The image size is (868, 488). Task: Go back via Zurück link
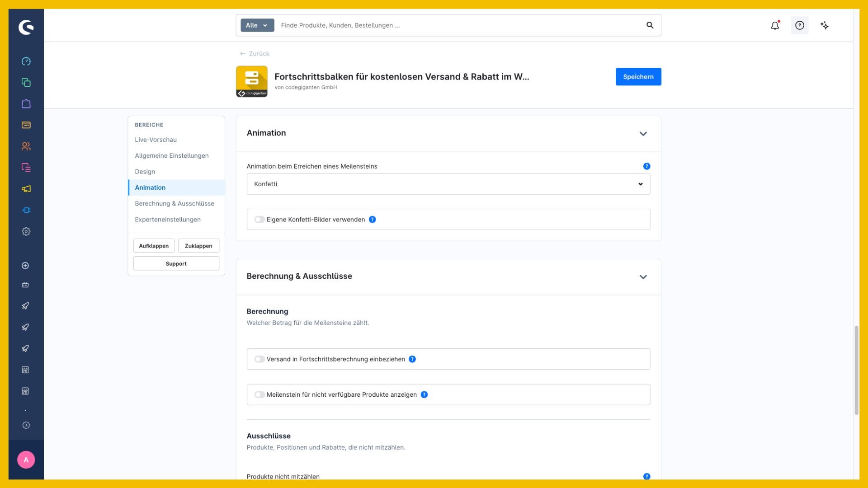coord(255,54)
